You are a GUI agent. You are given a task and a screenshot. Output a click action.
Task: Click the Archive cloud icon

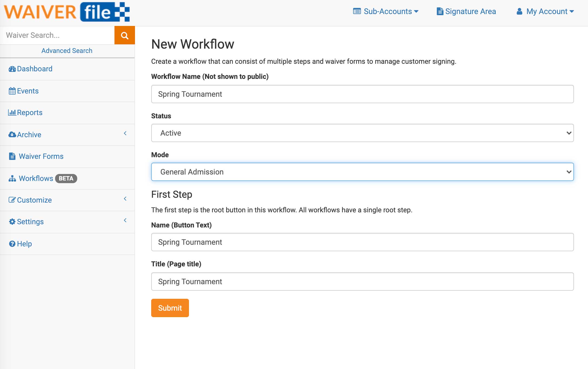[x=12, y=134]
